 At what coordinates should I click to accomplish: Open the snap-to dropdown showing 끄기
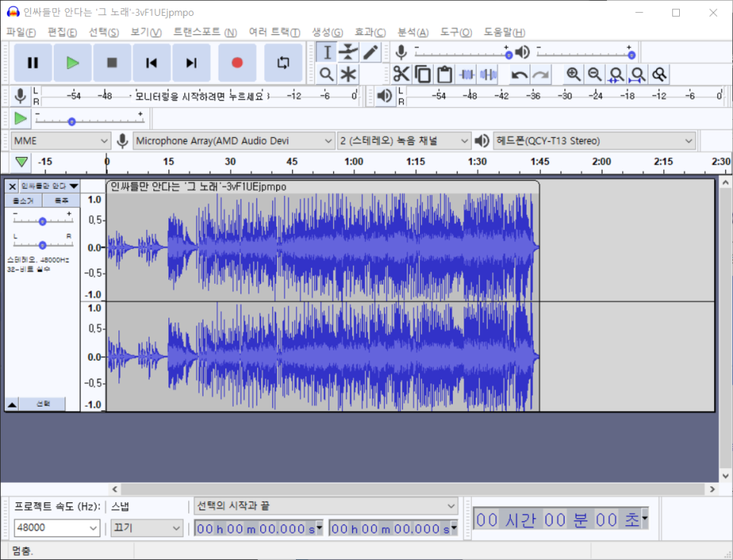pyautogui.click(x=146, y=527)
